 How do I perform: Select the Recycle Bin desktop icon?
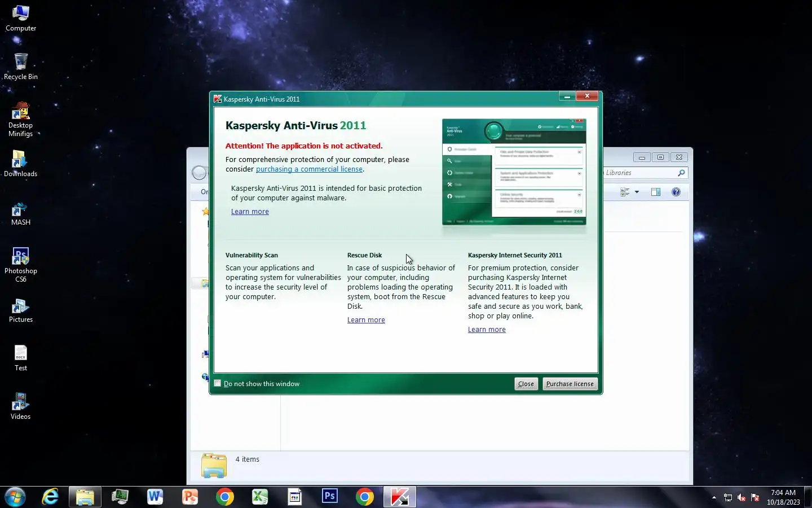pyautogui.click(x=21, y=67)
